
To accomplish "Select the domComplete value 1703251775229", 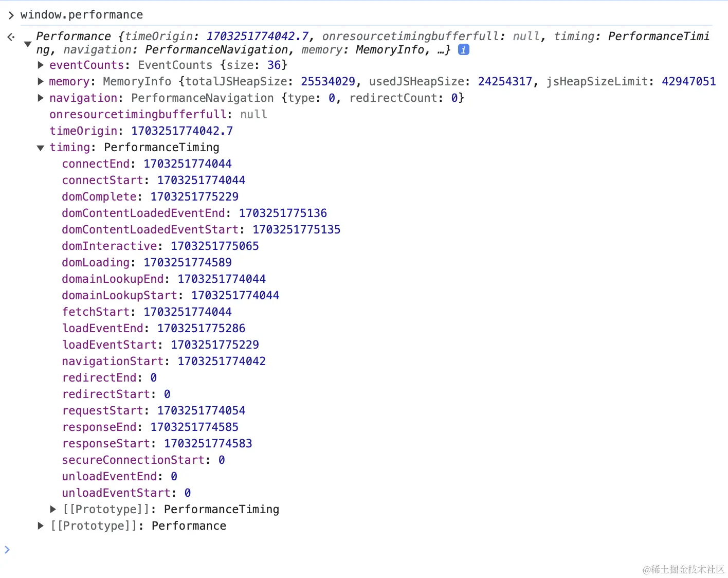I will [194, 196].
